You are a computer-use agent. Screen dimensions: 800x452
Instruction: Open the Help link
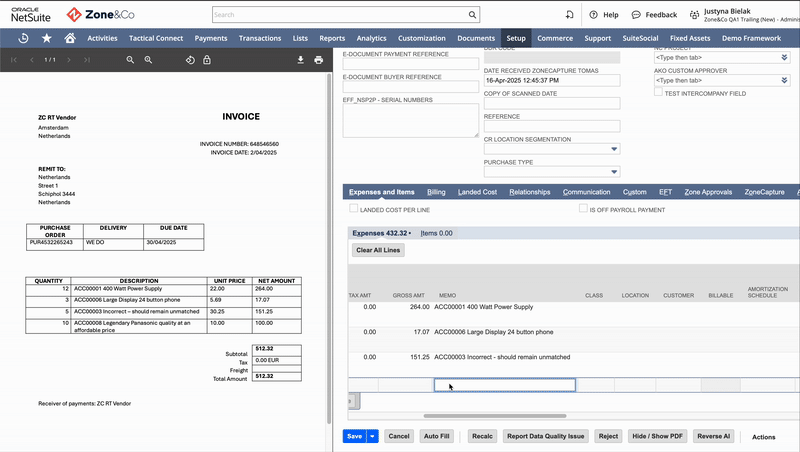[604, 15]
